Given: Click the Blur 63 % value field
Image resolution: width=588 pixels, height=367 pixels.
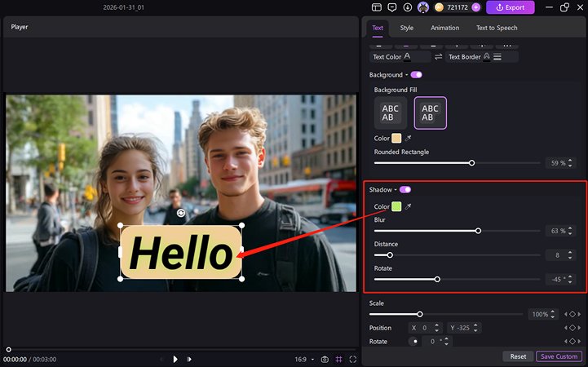Looking at the screenshot, I should [557, 231].
